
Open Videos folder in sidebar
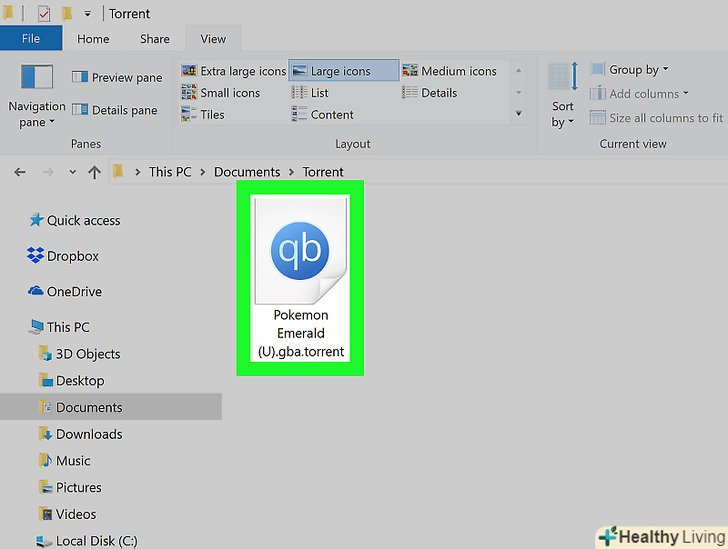[x=67, y=514]
